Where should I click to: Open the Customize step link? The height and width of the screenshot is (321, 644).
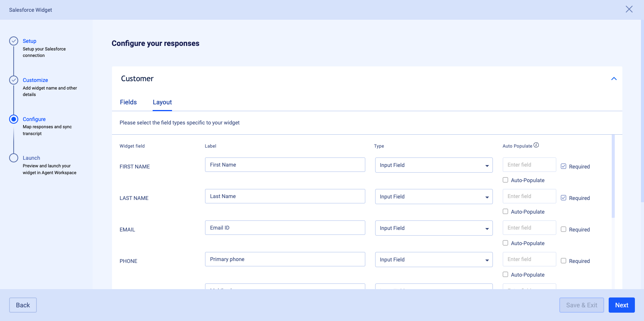pos(35,80)
